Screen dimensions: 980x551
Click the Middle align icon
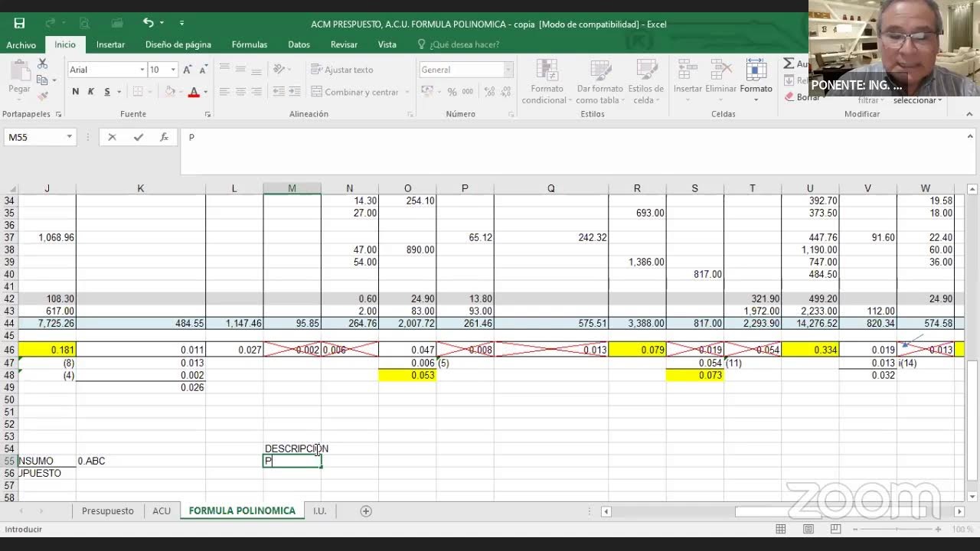tap(240, 70)
